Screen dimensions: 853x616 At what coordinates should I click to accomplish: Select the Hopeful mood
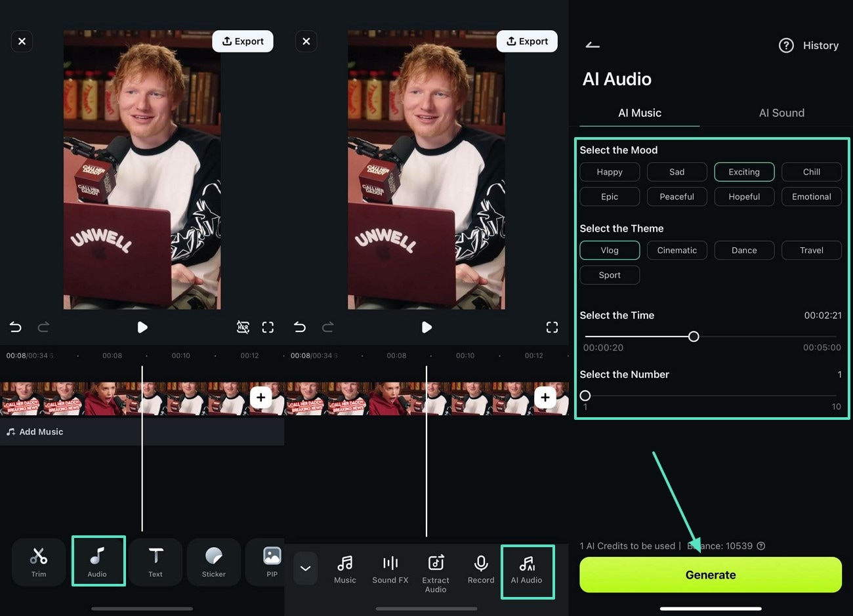(x=744, y=197)
